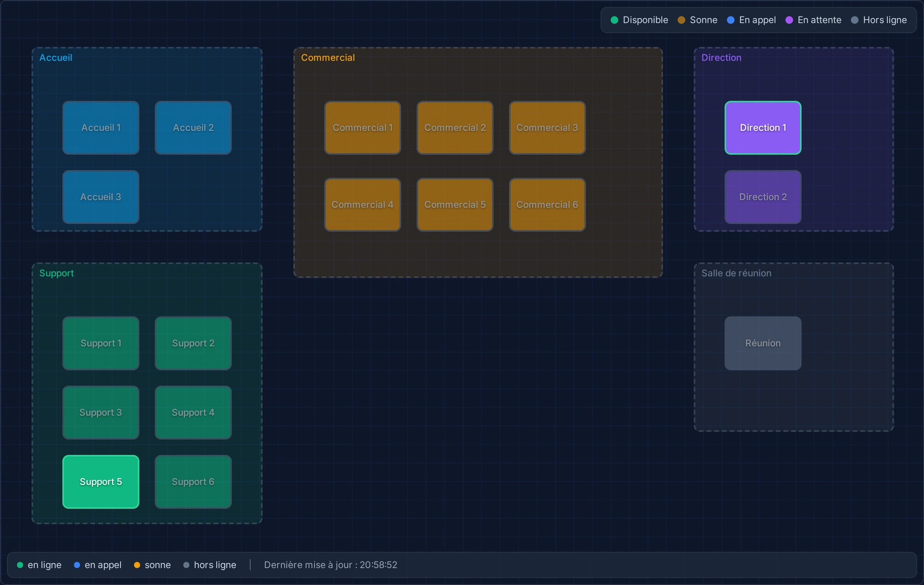Select the Support 1 tile
Image resolution: width=924 pixels, height=585 pixels.
(101, 343)
